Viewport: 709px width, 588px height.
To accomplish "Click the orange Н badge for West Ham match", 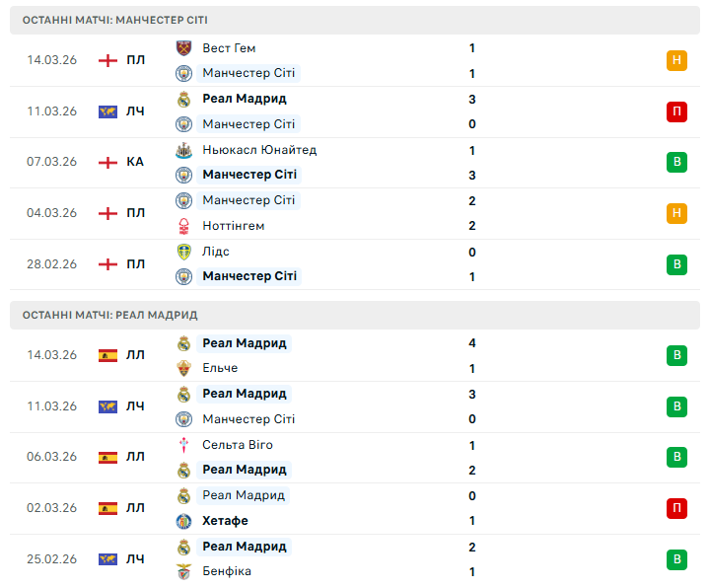I will pyautogui.click(x=676, y=60).
